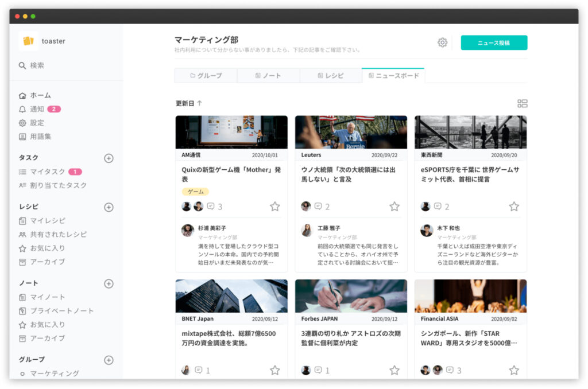Open comments on the Quix article
The height and width of the screenshot is (389, 588).
(x=215, y=207)
